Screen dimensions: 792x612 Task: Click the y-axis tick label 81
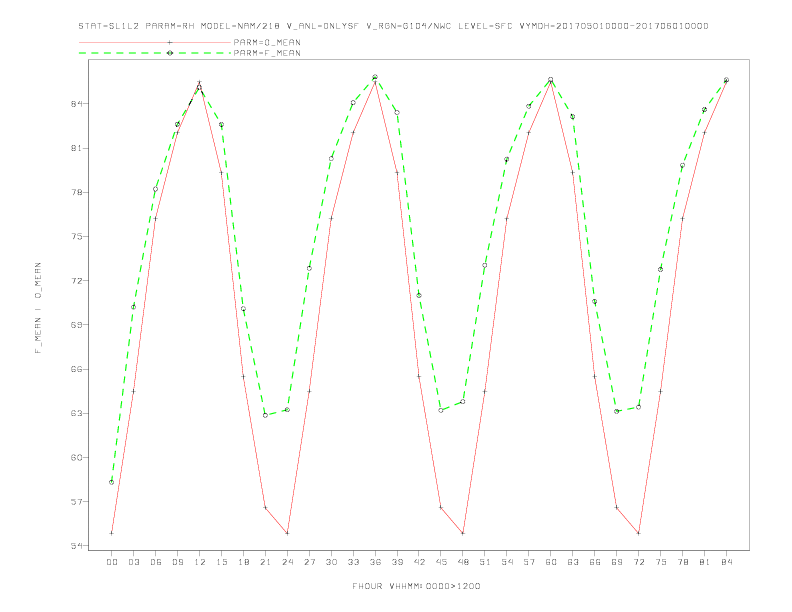point(77,148)
